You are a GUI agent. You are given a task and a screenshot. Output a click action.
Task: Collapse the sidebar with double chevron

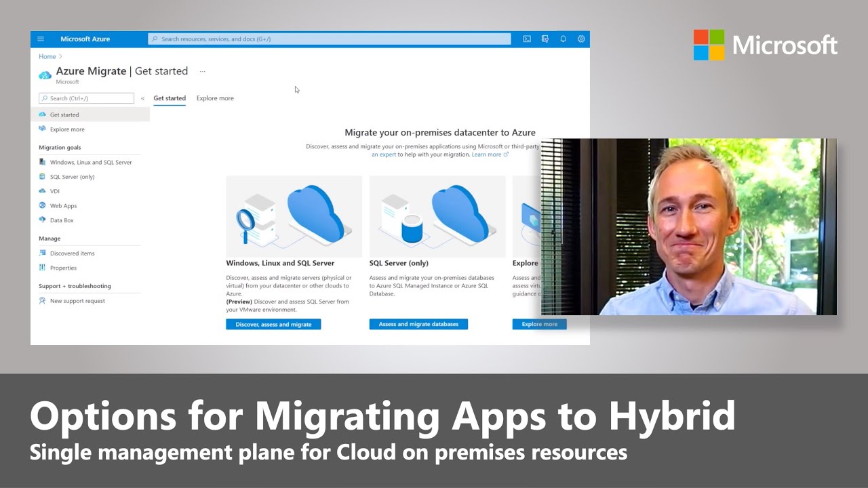[142, 98]
